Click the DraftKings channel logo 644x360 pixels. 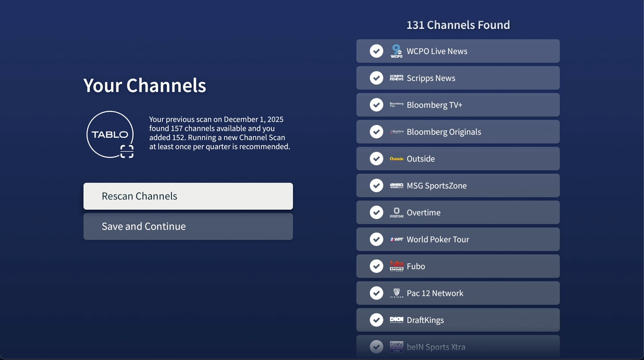point(396,320)
